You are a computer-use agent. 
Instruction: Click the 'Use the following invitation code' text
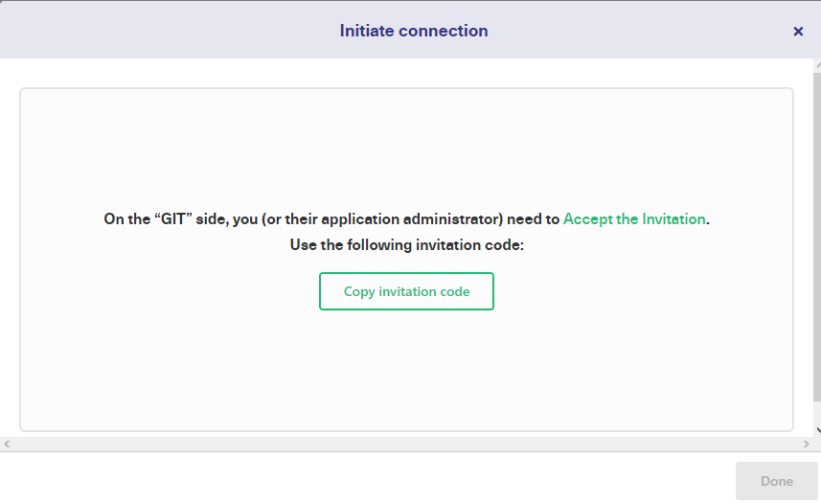(x=407, y=245)
